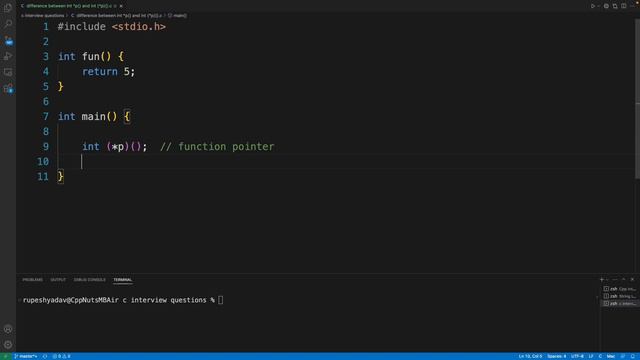Screen dimensions: 640x360
Task: Click 'Ln 10, Col 5' cursor position
Action: point(530,356)
